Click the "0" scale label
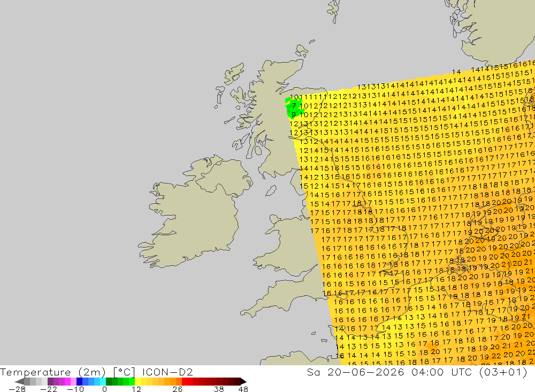This screenshot has height=392, width=535. (104, 389)
